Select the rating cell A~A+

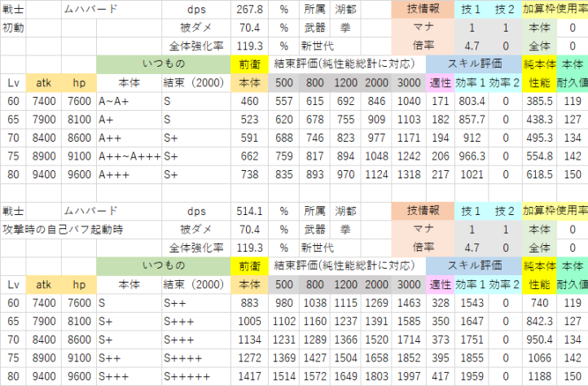129,101
